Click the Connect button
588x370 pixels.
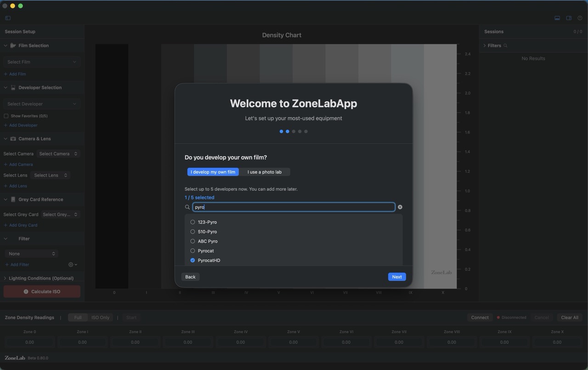pos(480,318)
